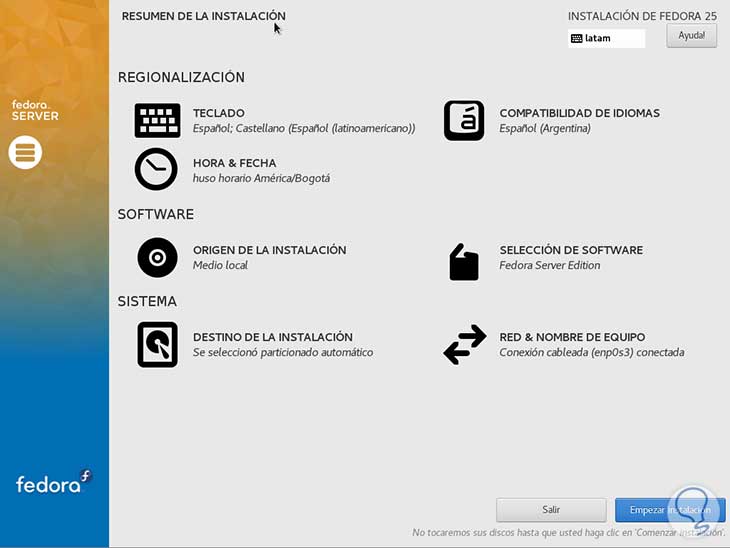This screenshot has height=548, width=730.
Task: Open DESTINO DE LA INSTALACIÓN
Action: coord(272,337)
